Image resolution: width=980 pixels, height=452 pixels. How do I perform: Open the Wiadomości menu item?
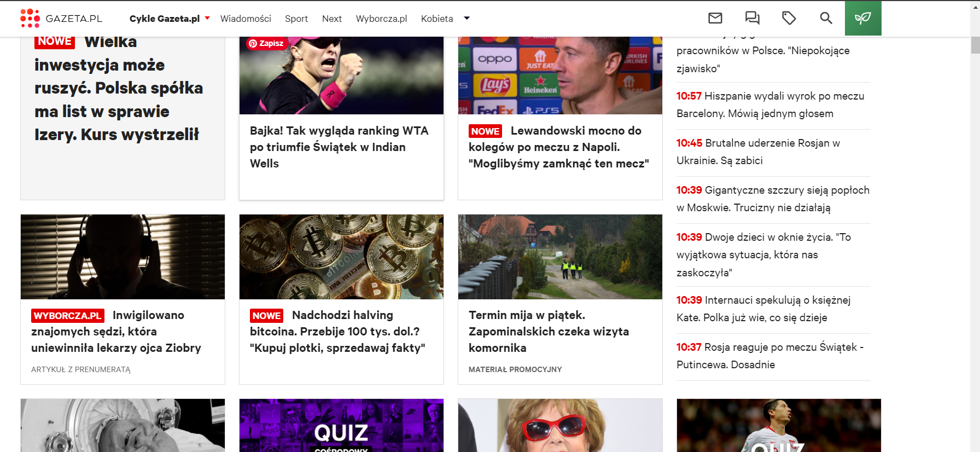point(246,19)
